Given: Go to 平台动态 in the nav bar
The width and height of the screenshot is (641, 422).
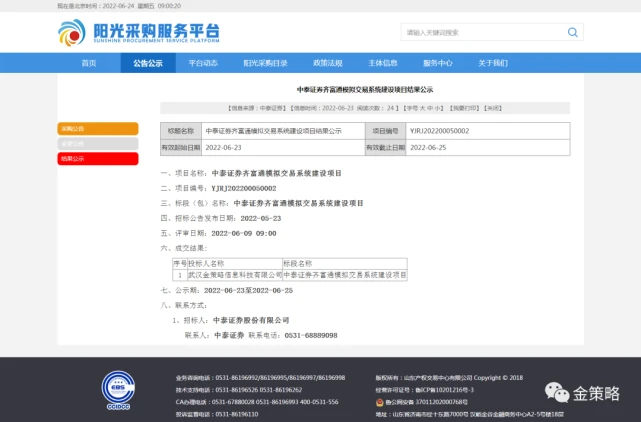Looking at the screenshot, I should coord(203,63).
